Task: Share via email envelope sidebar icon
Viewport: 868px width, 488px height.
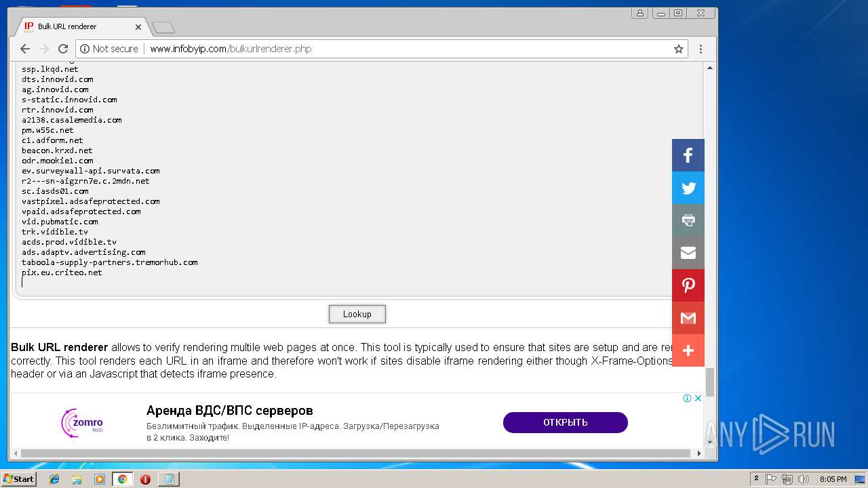Action: (688, 253)
